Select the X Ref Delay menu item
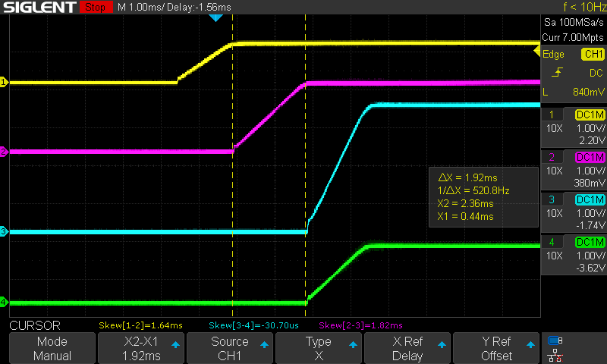This screenshot has height=364, width=607. [407, 349]
